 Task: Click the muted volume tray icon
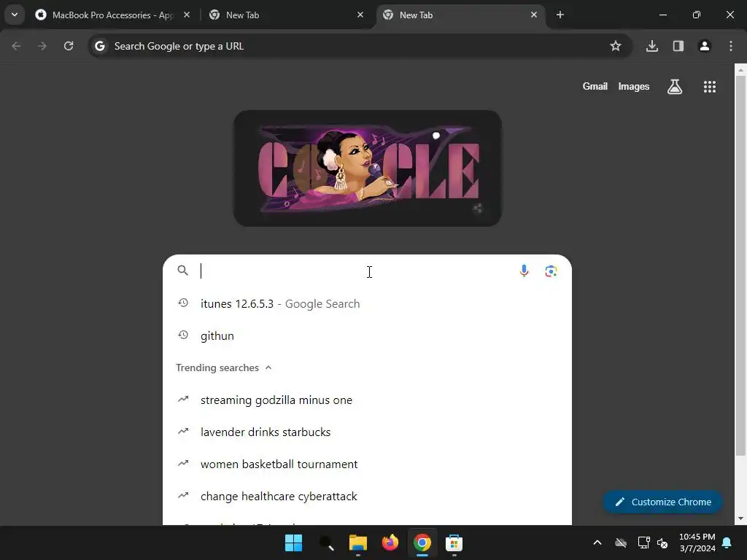coord(662,542)
